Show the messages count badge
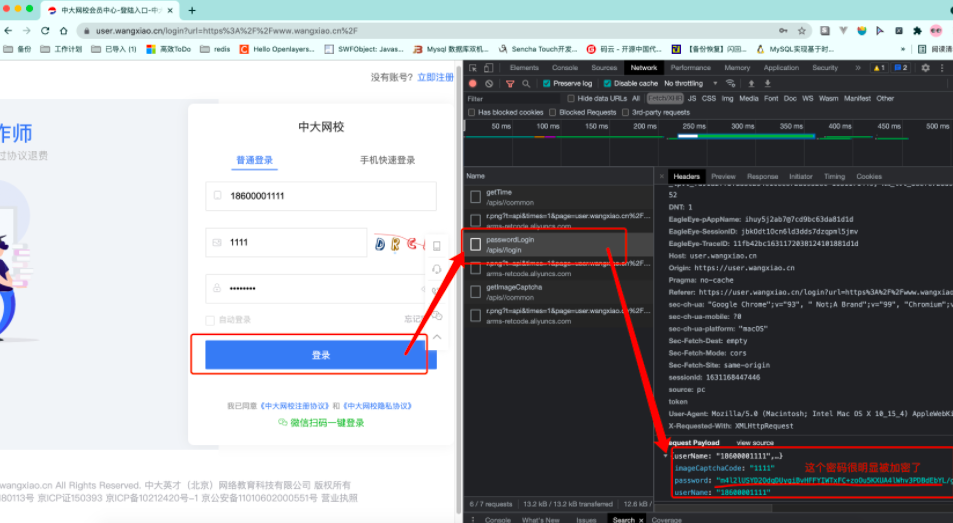The image size is (953, 523). click(901, 67)
